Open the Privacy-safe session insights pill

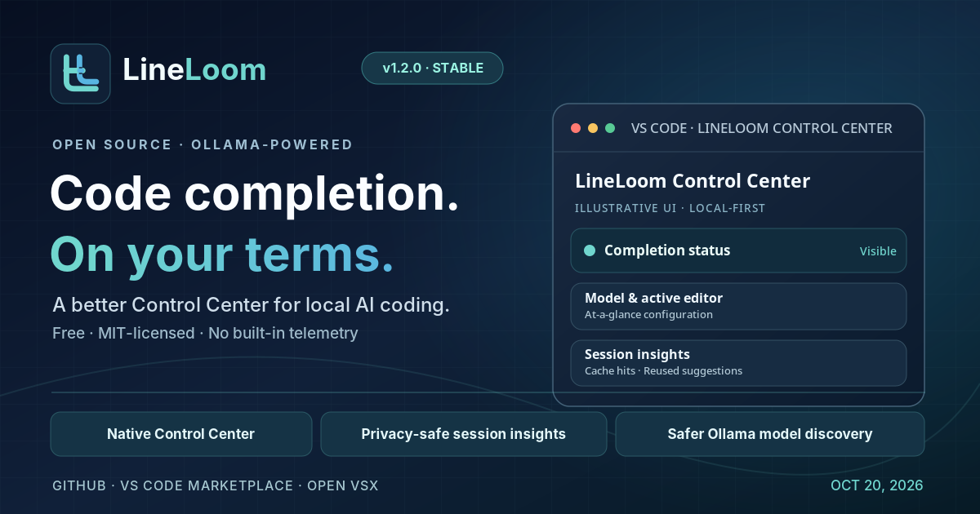[463, 434]
